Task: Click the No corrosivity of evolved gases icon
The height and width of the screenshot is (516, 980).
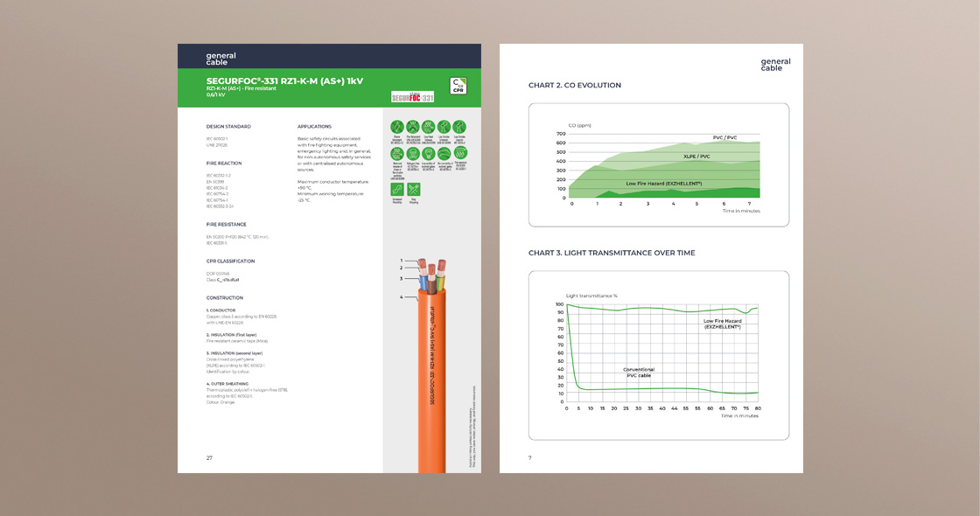Action: [x=444, y=153]
